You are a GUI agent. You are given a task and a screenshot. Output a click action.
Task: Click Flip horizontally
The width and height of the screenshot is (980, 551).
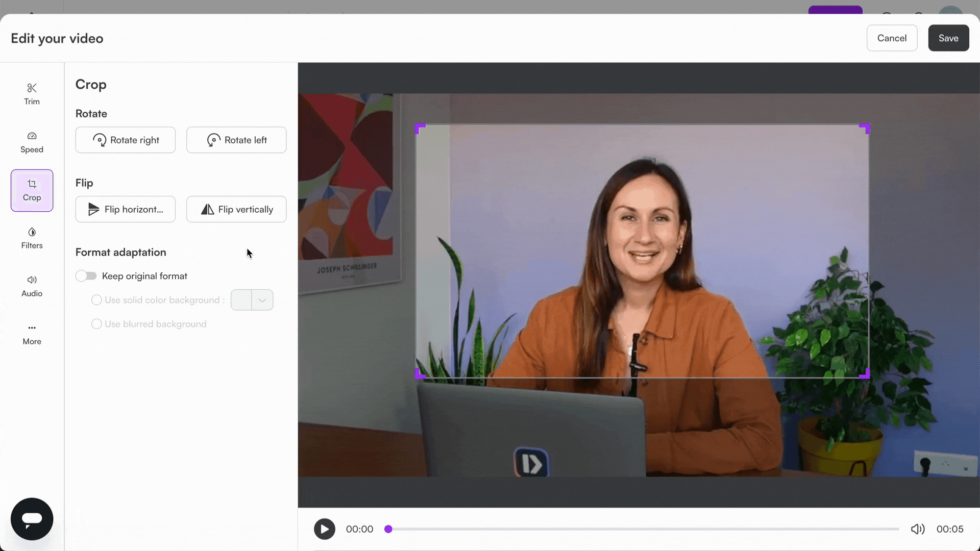[125, 209]
